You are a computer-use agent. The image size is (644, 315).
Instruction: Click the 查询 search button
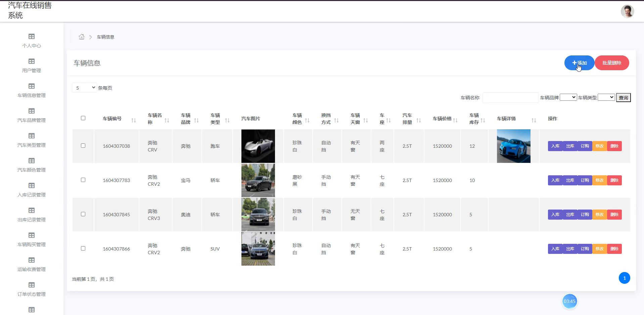tap(624, 98)
